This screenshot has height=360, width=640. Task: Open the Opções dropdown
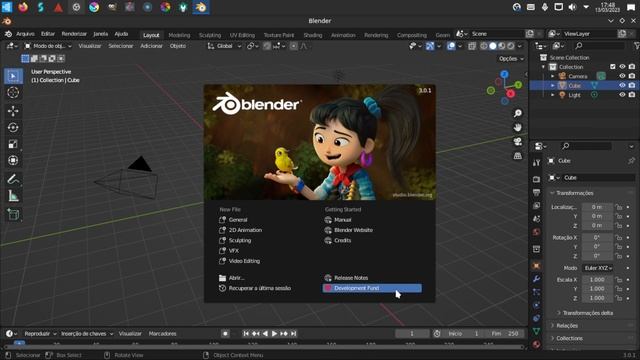click(511, 58)
